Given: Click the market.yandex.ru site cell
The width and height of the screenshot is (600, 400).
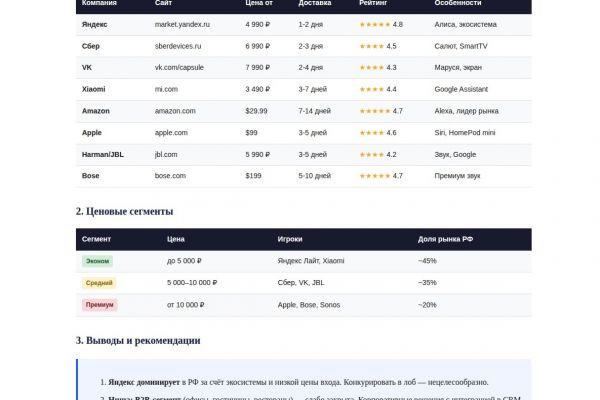Looking at the screenshot, I should [182, 24].
